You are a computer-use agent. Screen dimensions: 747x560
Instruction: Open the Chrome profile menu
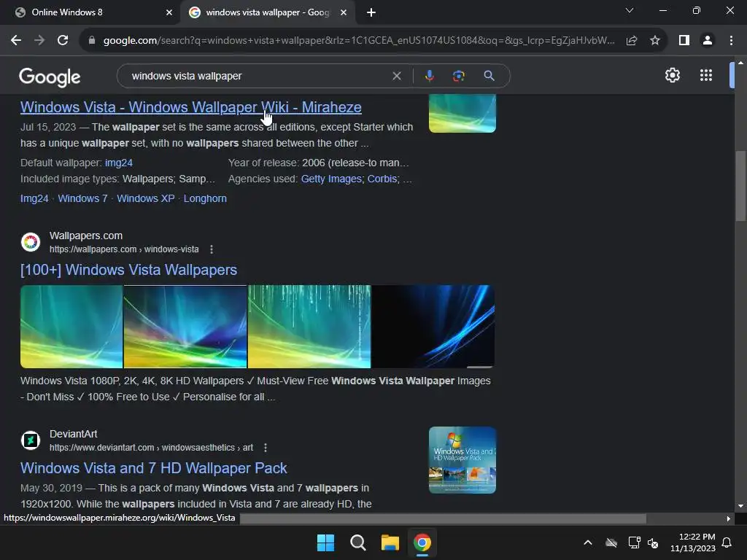tap(708, 41)
